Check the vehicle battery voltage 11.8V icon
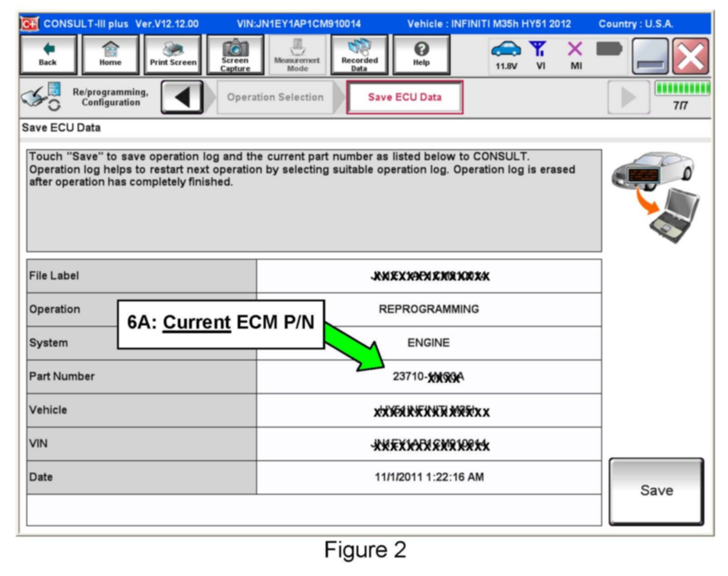This screenshot has height=576, width=728. click(x=506, y=54)
